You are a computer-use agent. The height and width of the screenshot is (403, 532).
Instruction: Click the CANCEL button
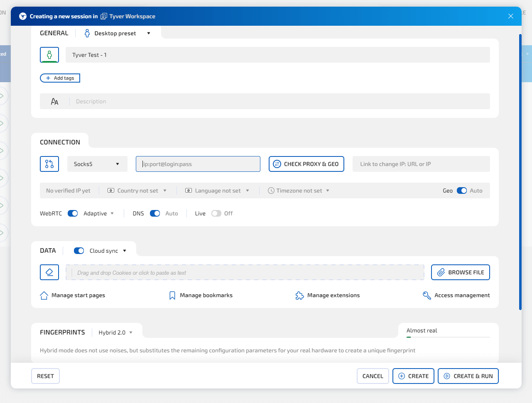(x=373, y=376)
